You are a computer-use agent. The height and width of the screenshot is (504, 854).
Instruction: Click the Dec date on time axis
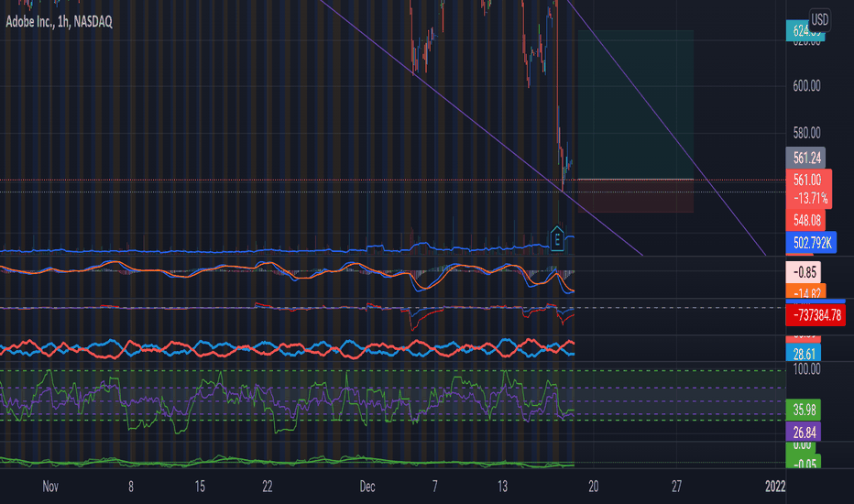pos(367,487)
